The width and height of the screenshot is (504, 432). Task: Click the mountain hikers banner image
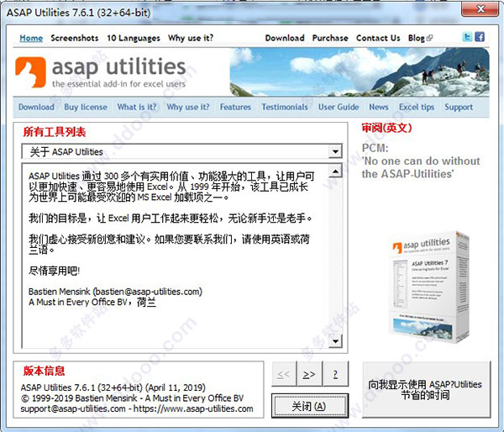pos(360,72)
